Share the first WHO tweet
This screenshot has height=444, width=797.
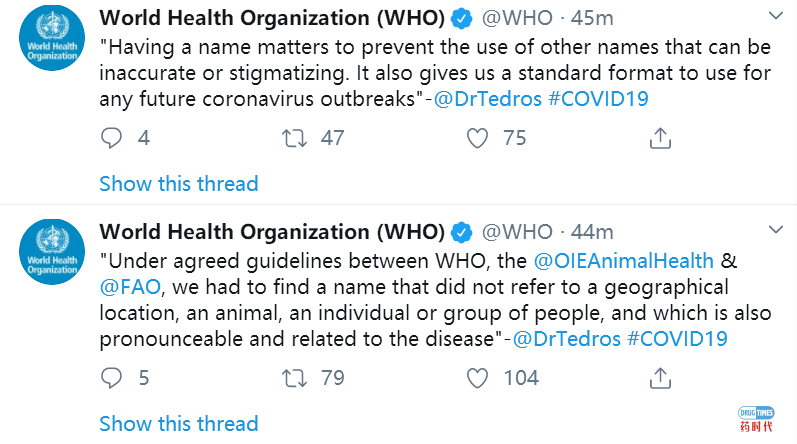tap(660, 138)
